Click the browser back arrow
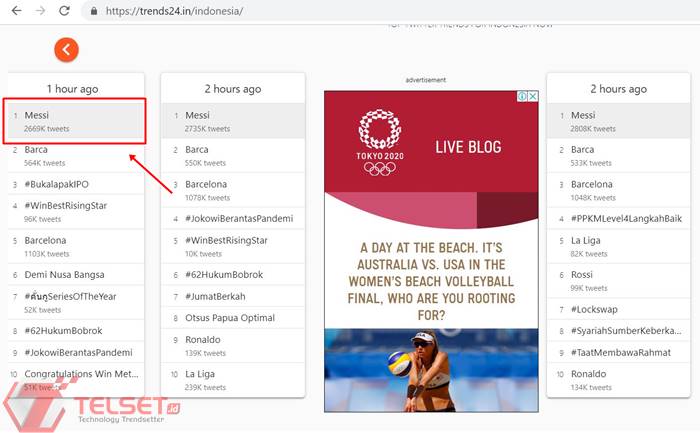Image resolution: width=700 pixels, height=433 pixels. (14, 11)
